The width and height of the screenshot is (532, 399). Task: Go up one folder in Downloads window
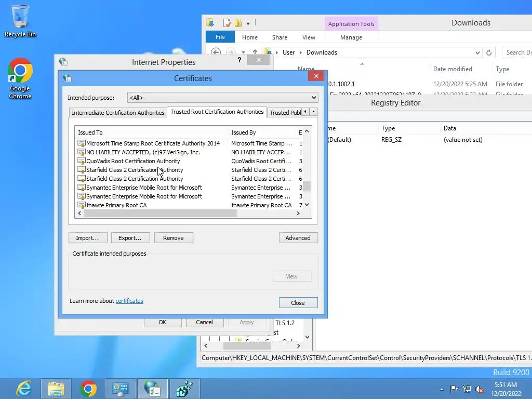pyautogui.click(x=255, y=52)
